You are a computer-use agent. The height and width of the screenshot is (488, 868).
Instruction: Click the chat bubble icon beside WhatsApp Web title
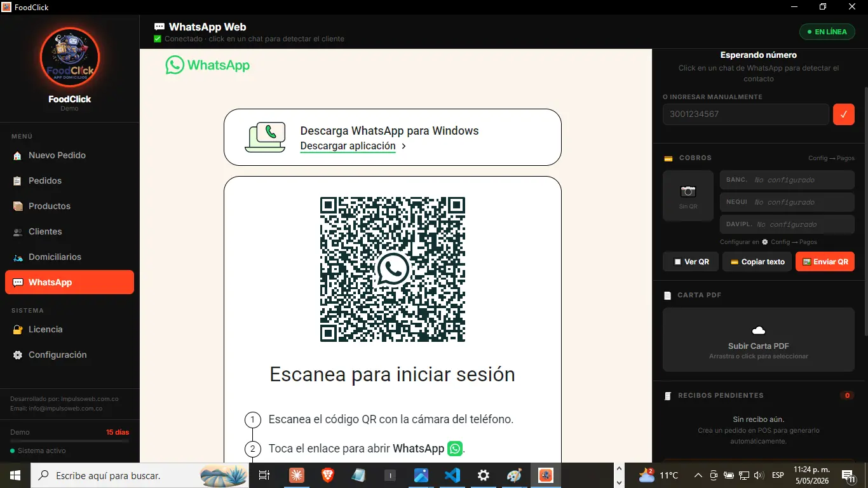(x=159, y=27)
